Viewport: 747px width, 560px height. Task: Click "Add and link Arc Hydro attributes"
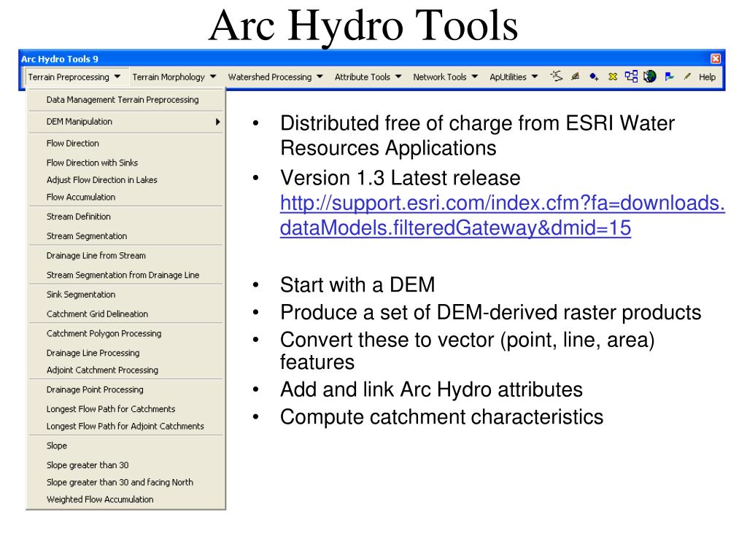coord(431,389)
